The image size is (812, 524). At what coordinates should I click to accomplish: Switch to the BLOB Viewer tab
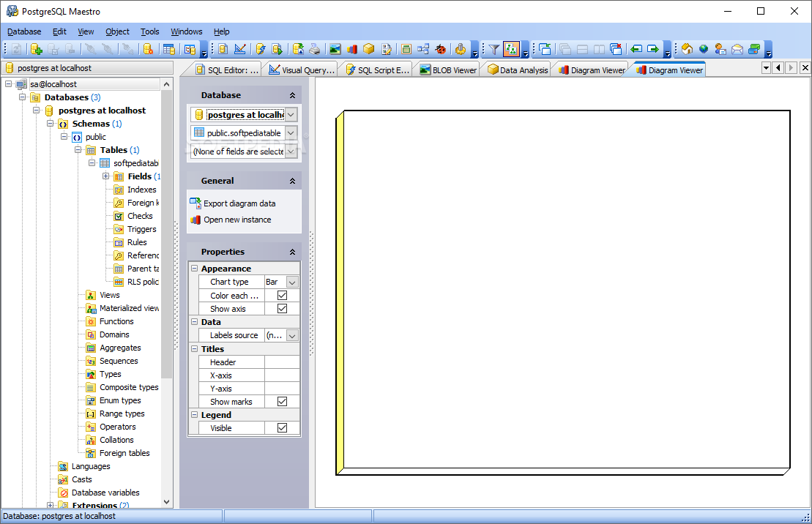pos(448,70)
